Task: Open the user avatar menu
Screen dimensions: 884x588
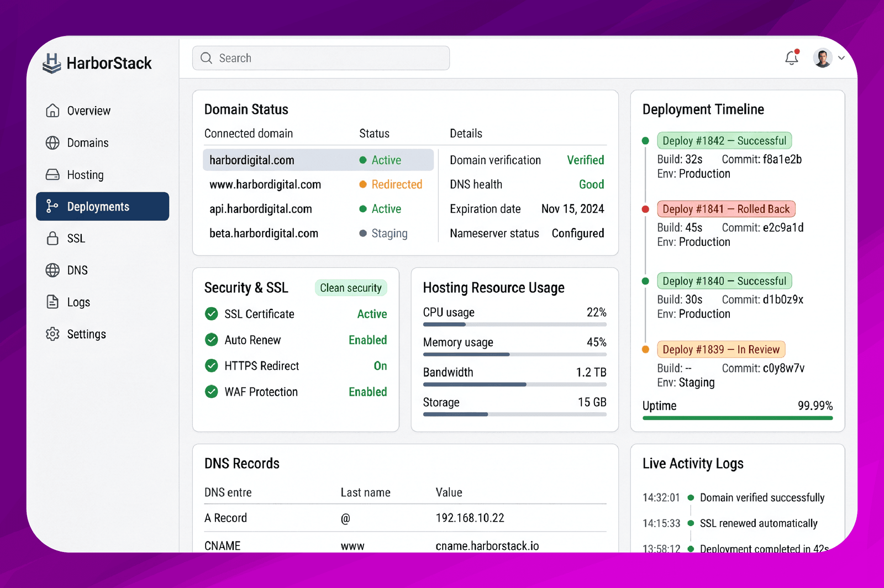Action: pos(822,57)
